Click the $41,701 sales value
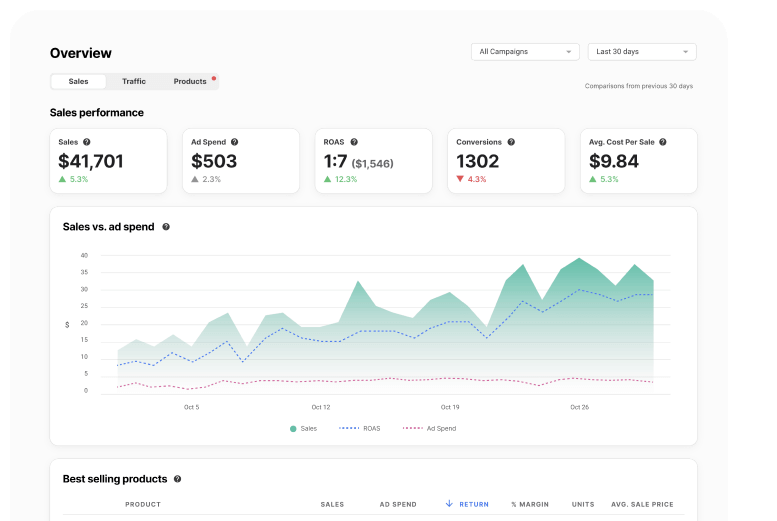The width and height of the screenshot is (777, 521). (x=91, y=161)
